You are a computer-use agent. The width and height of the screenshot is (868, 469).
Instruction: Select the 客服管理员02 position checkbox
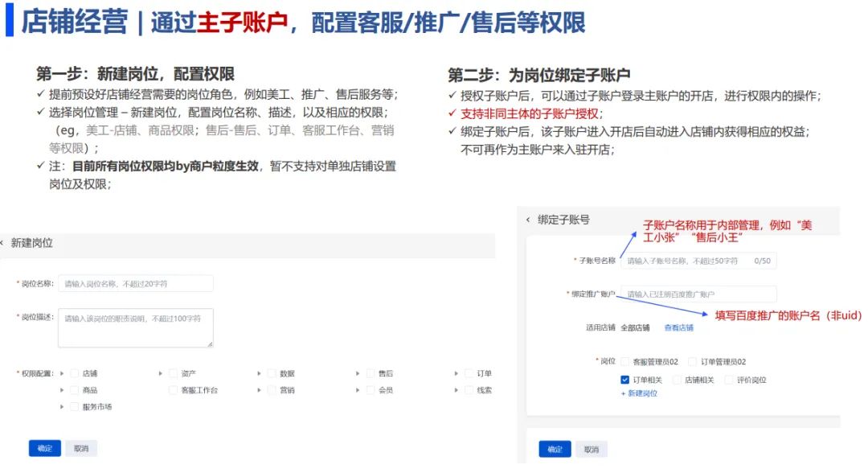tap(624, 362)
